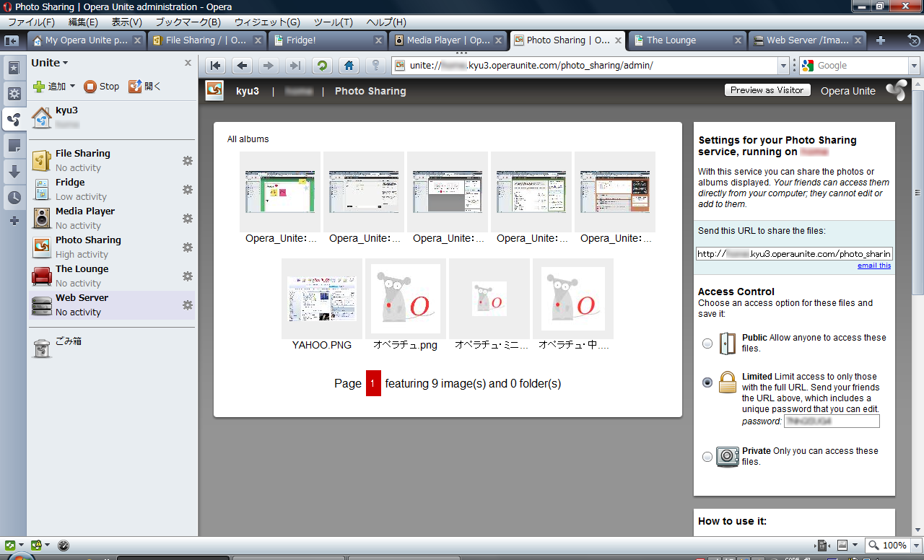Switch to The Lounge tab
924x560 pixels.
687,40
